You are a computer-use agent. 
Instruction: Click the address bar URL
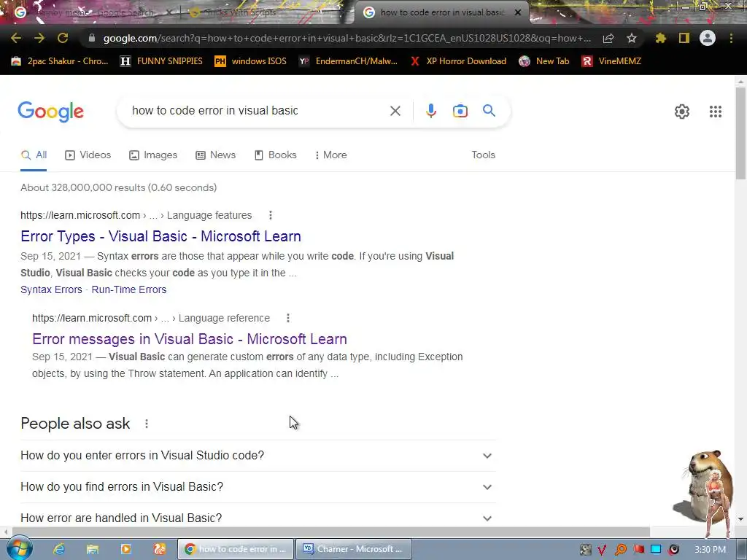(347, 38)
